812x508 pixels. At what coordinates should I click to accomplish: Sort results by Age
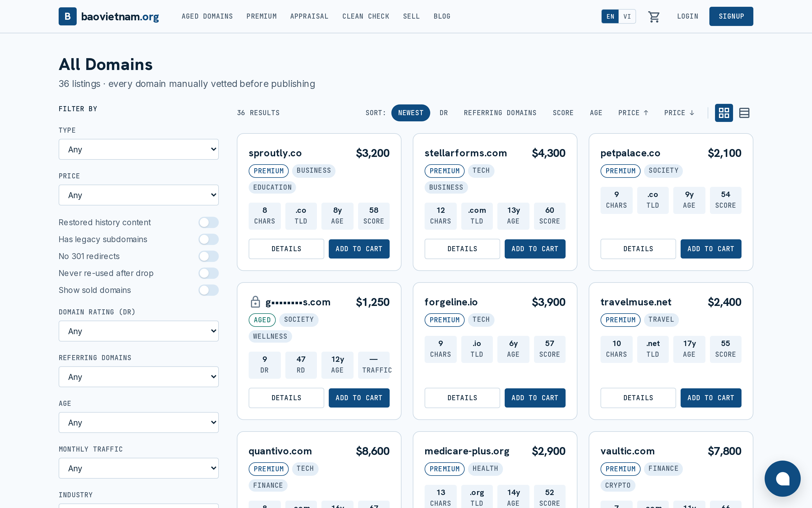[x=596, y=113]
